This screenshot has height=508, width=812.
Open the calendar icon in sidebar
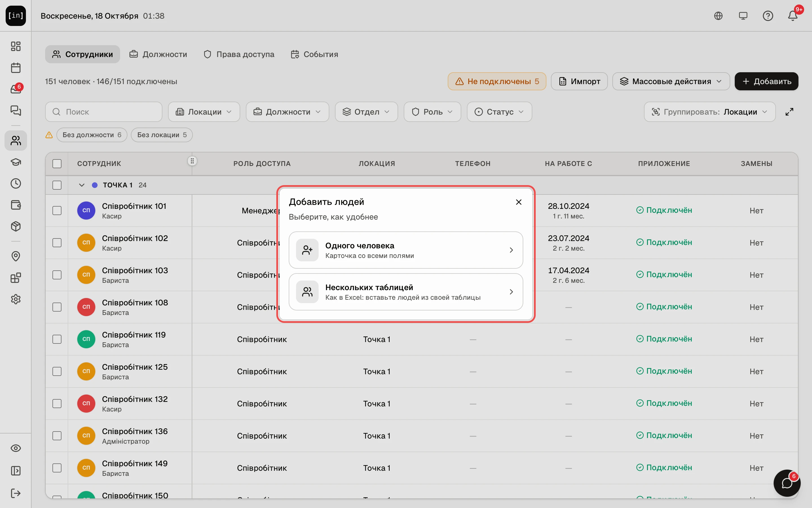click(x=16, y=67)
